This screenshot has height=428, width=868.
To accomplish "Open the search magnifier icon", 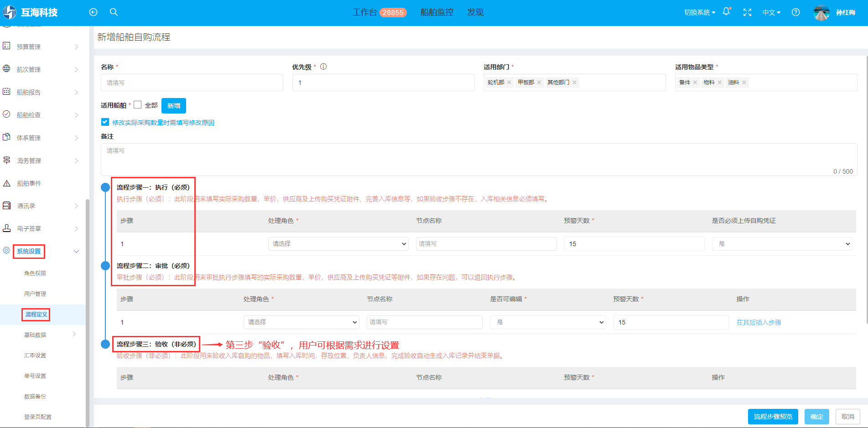I will [114, 12].
